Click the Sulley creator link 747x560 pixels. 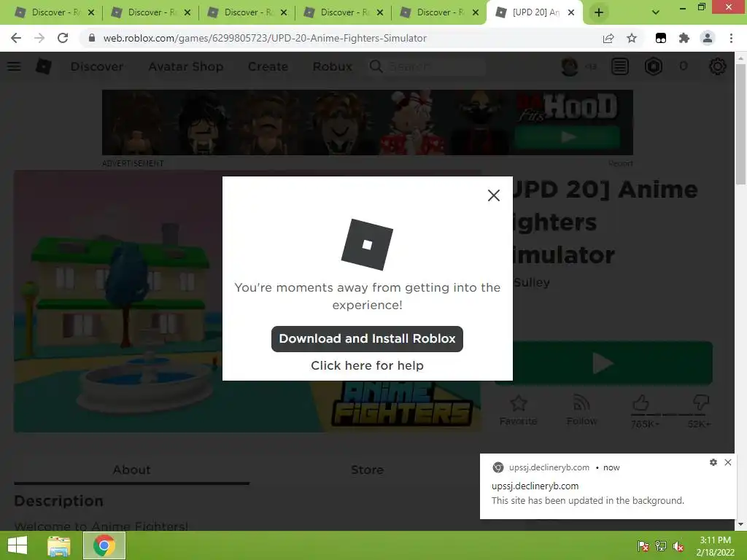532,282
